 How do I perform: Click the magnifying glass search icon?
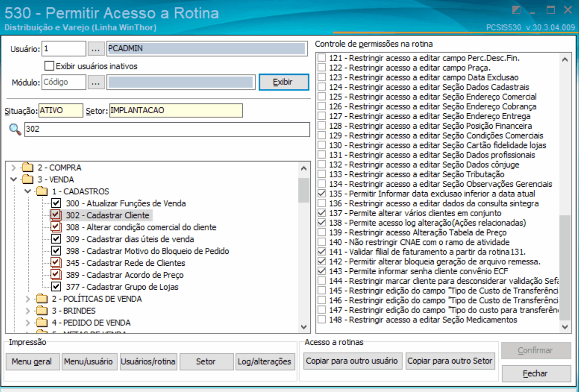click(15, 130)
